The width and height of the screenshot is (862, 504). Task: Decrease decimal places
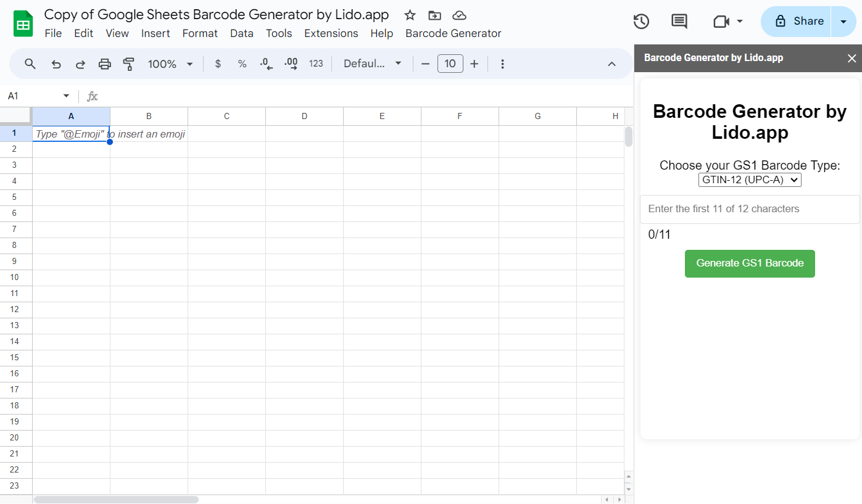pos(267,64)
